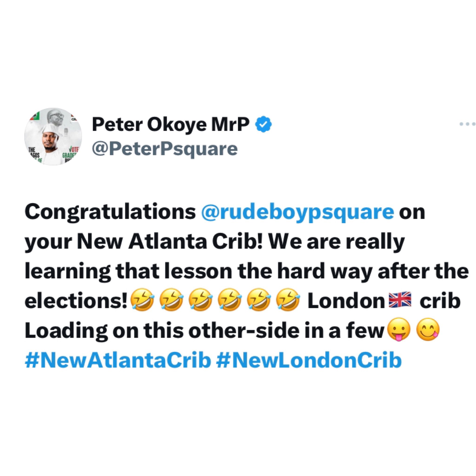Click the word Congratulations in the tweet

pyautogui.click(x=110, y=212)
